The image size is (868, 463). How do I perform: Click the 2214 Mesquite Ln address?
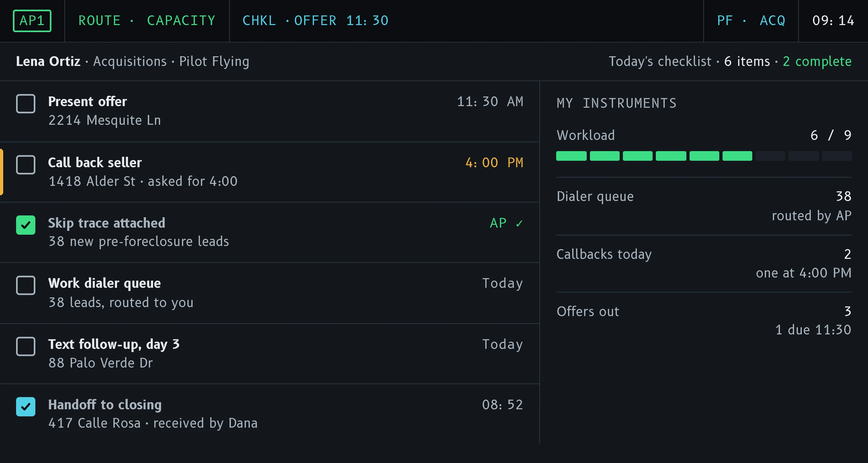(x=105, y=120)
